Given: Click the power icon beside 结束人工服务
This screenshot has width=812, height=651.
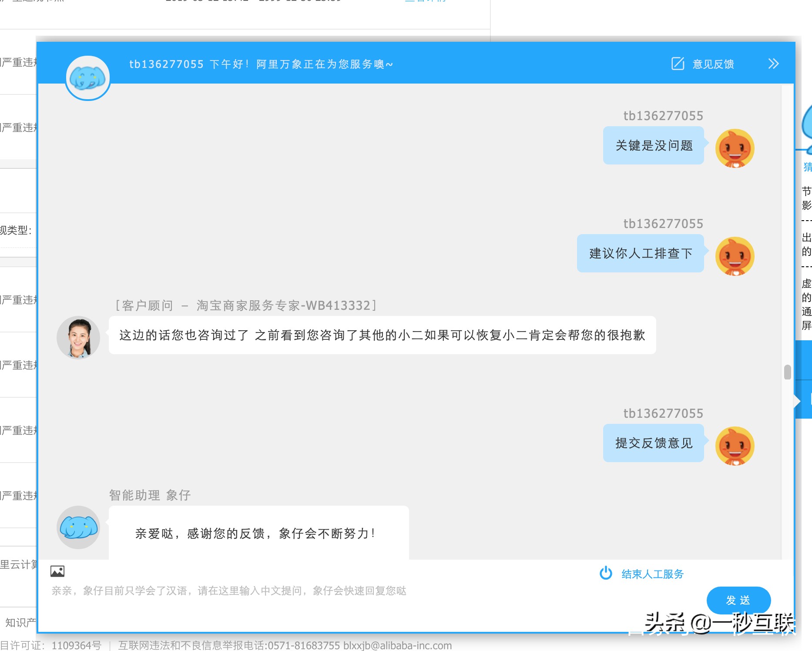Looking at the screenshot, I should point(606,574).
